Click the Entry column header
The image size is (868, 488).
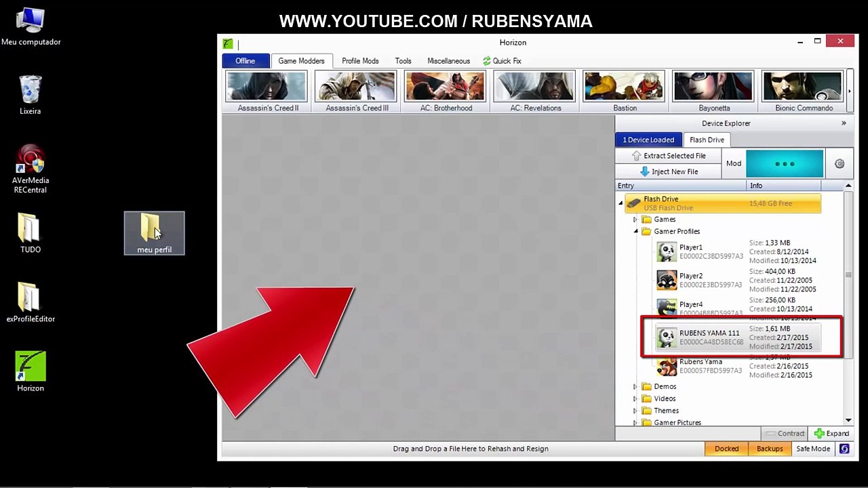pos(681,186)
